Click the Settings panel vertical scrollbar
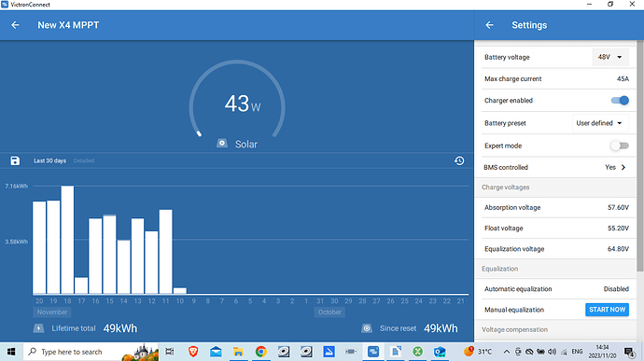Viewport: 644px width, 361px height. point(640,156)
